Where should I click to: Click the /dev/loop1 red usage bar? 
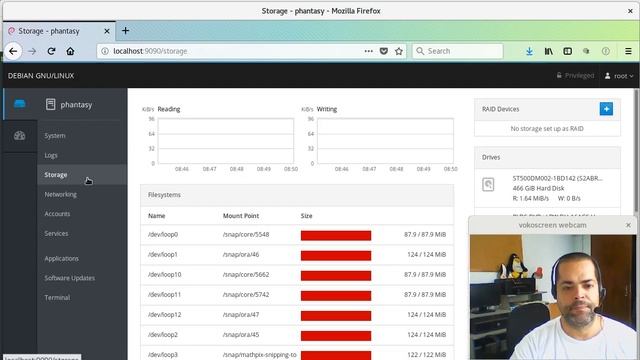(x=336, y=256)
